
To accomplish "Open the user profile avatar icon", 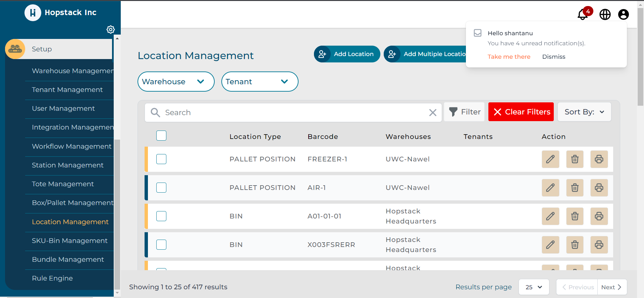I will click(623, 14).
